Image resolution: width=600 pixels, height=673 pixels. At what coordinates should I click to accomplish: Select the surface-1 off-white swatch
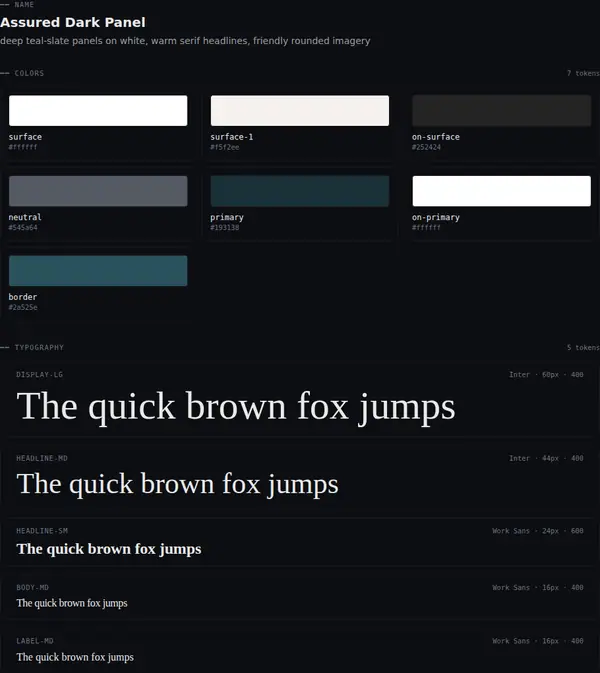[300, 111]
